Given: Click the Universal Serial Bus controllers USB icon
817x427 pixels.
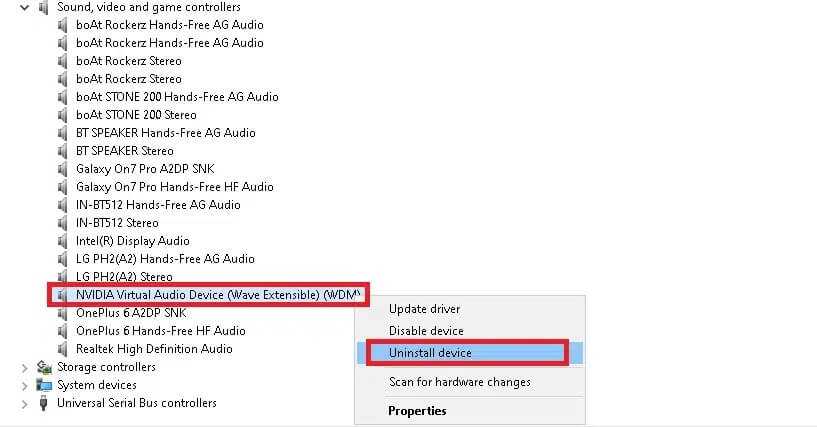Looking at the screenshot, I should click(44, 403).
